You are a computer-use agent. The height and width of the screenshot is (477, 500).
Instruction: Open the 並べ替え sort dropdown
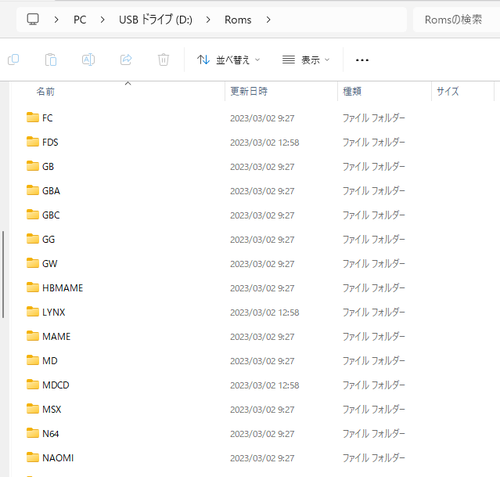[x=228, y=60]
